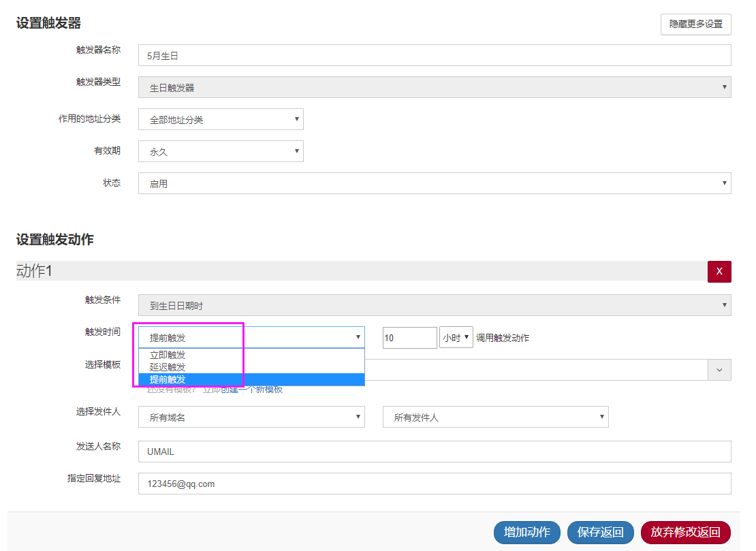Open the 有效期 dropdown showing 永久
756x551 pixels.
[x=221, y=151]
